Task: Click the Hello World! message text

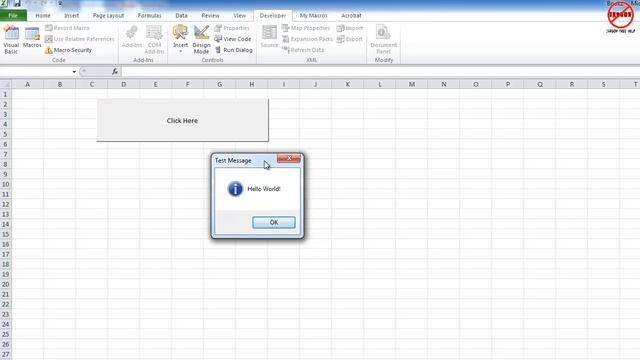Action: 264,189
